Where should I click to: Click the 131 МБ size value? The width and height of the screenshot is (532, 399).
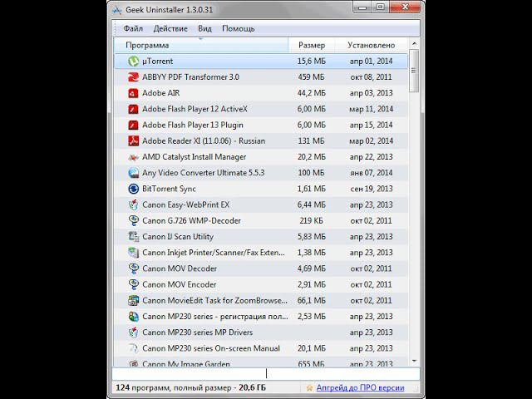[x=311, y=140]
